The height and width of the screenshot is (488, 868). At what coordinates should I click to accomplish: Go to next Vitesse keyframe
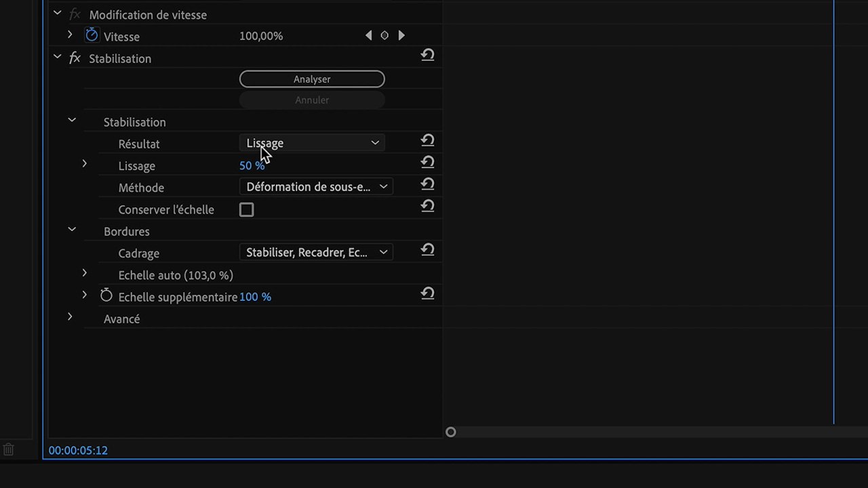[x=401, y=35]
